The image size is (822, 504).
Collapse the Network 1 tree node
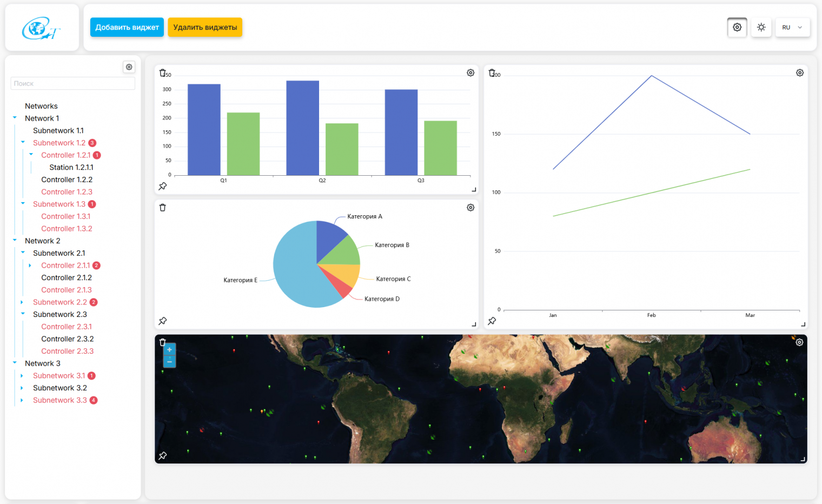[x=15, y=118]
